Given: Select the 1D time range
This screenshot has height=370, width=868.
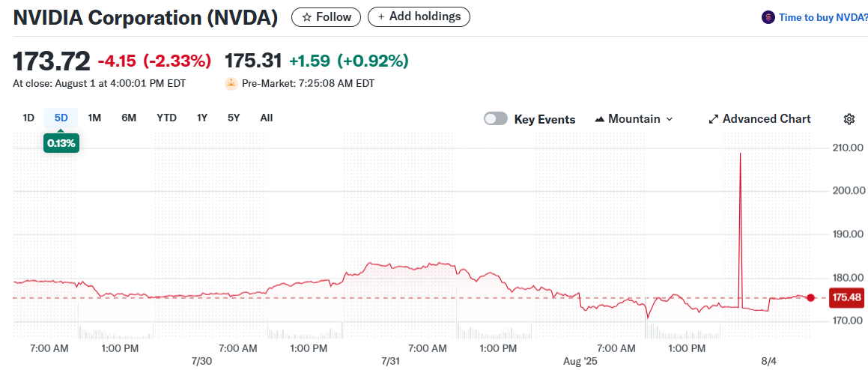Looking at the screenshot, I should [x=28, y=118].
